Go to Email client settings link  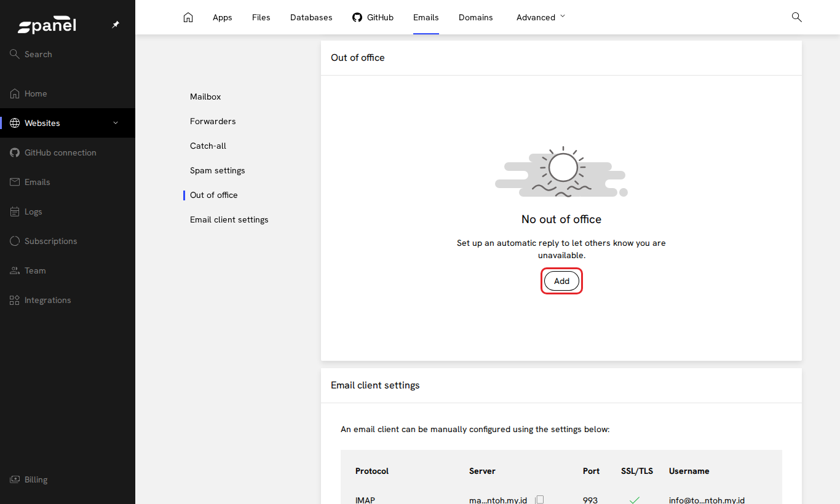pyautogui.click(x=229, y=219)
